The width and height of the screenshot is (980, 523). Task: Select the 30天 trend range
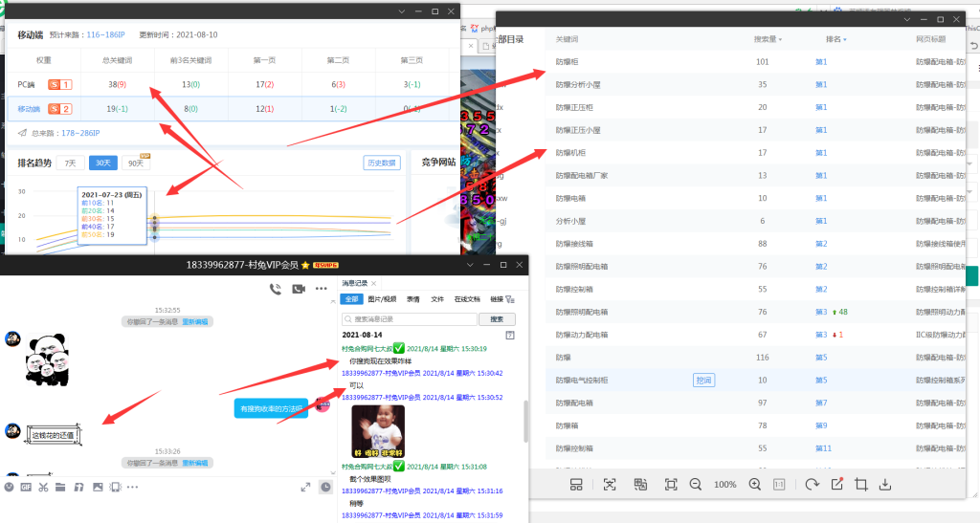click(x=103, y=163)
